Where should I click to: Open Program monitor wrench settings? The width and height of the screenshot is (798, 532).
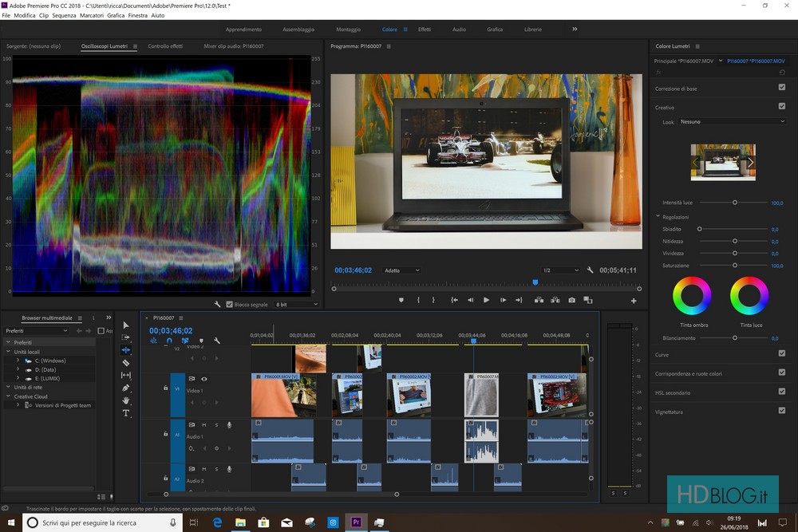coord(590,270)
